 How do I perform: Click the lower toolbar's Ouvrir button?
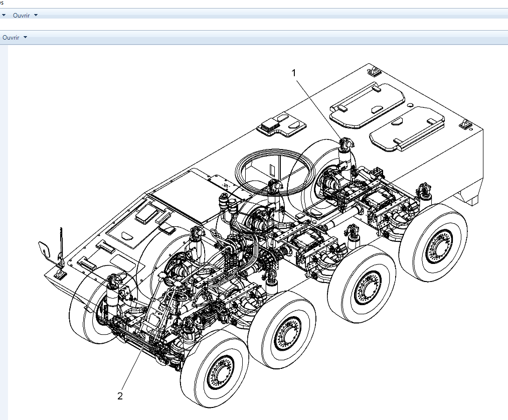click(x=11, y=38)
